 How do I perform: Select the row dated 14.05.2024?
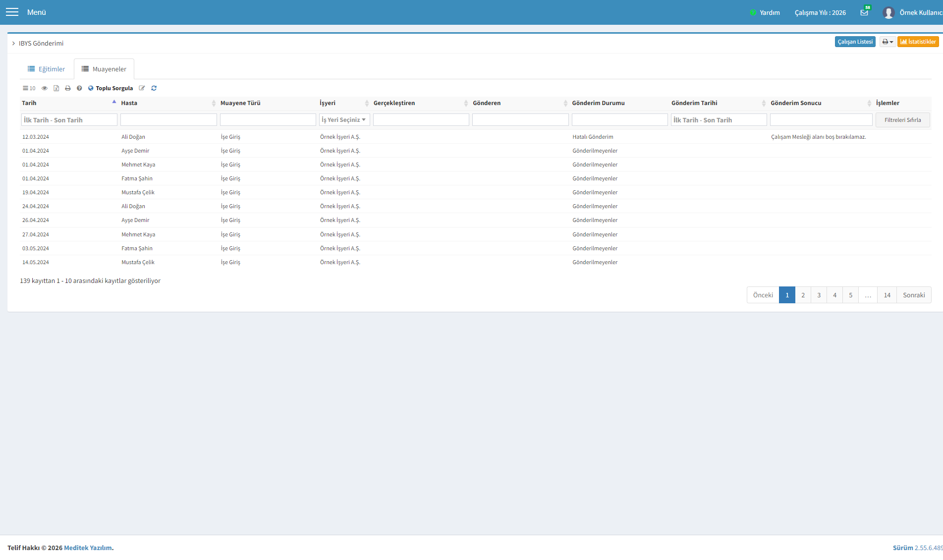[x=475, y=262]
